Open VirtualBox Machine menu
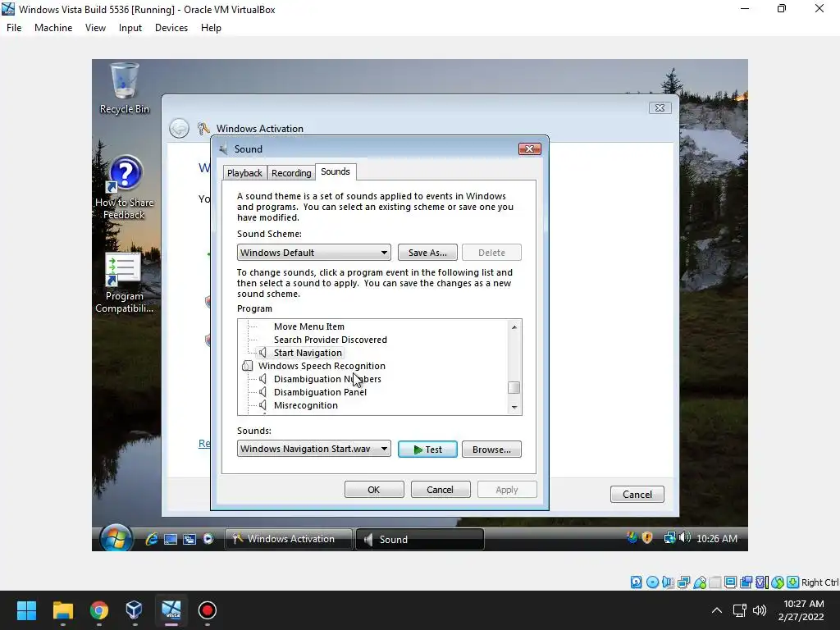Image resolution: width=840 pixels, height=630 pixels. [53, 28]
